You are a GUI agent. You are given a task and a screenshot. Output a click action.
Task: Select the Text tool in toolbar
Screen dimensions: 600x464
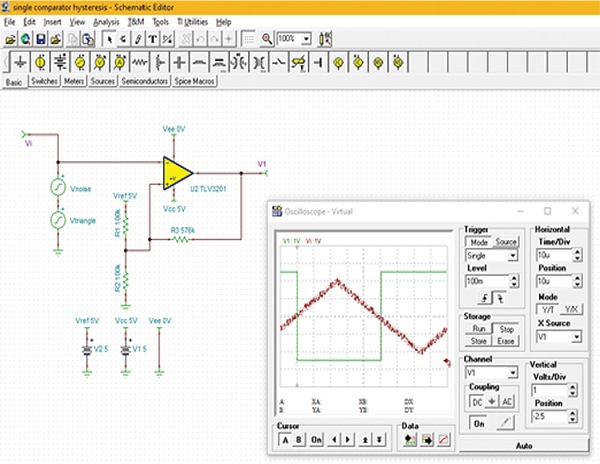[153, 39]
